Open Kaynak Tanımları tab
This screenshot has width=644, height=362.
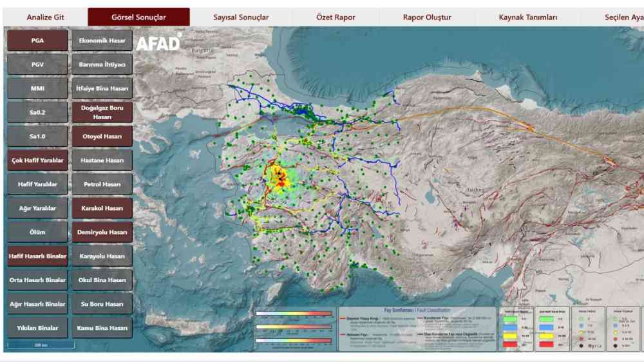528,17
